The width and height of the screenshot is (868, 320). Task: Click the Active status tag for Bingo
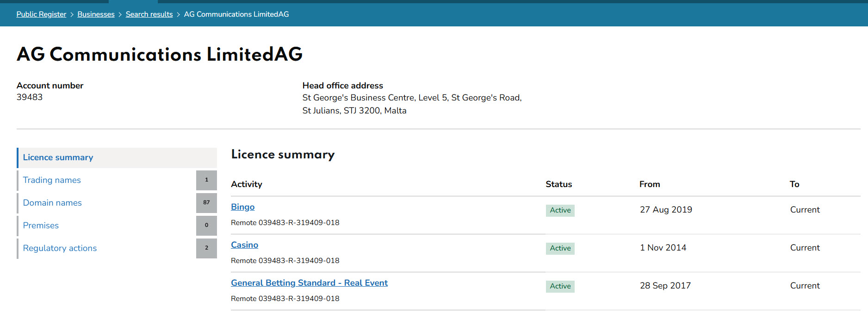[x=560, y=210]
